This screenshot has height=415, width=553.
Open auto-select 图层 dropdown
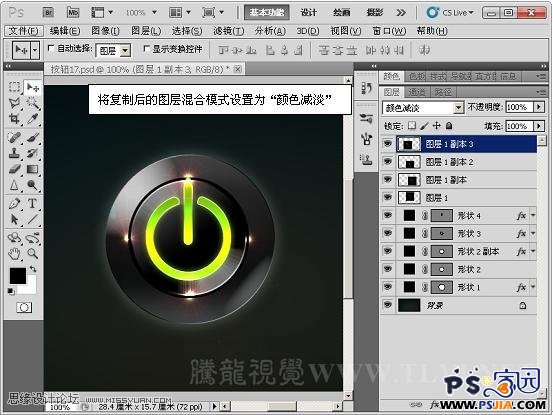coord(114,51)
